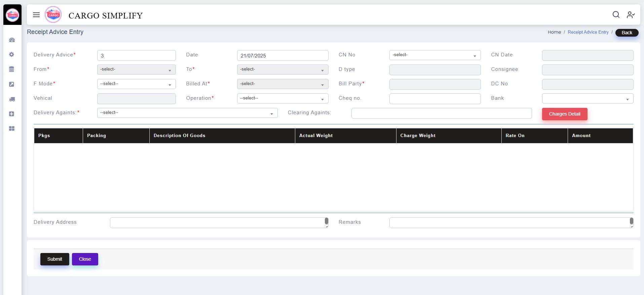Open the dashboard gauge icon in sidebar

(x=12, y=40)
